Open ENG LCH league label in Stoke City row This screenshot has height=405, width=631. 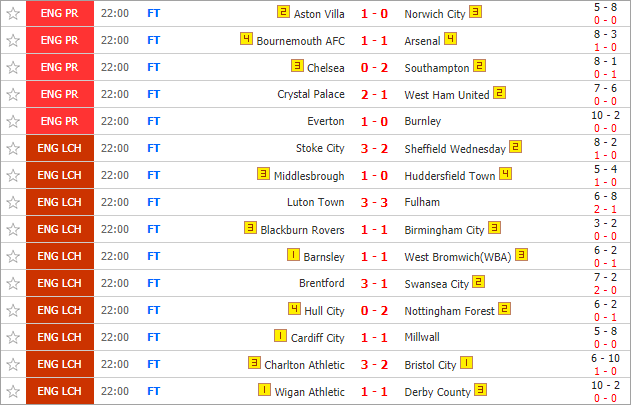60,148
